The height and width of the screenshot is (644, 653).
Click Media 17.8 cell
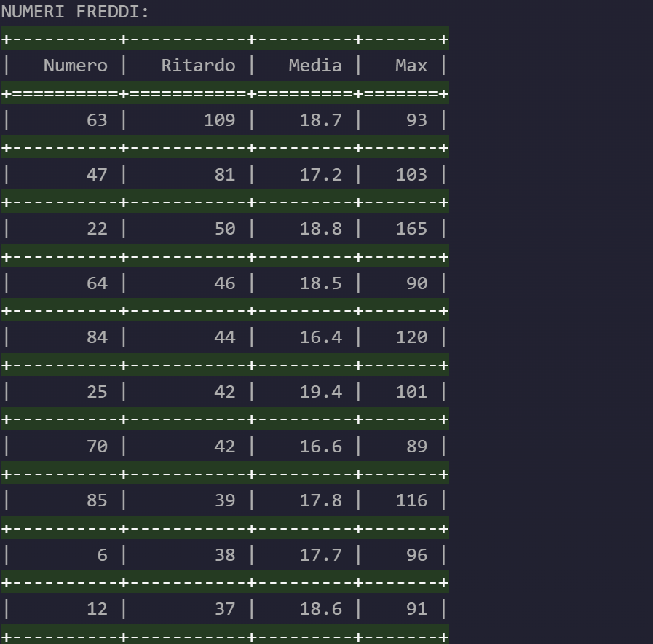tap(320, 500)
